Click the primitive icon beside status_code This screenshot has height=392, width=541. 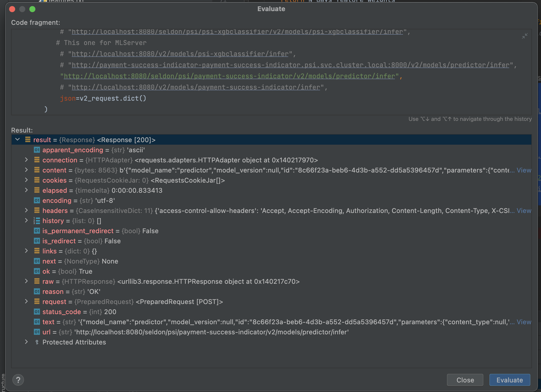(x=37, y=312)
